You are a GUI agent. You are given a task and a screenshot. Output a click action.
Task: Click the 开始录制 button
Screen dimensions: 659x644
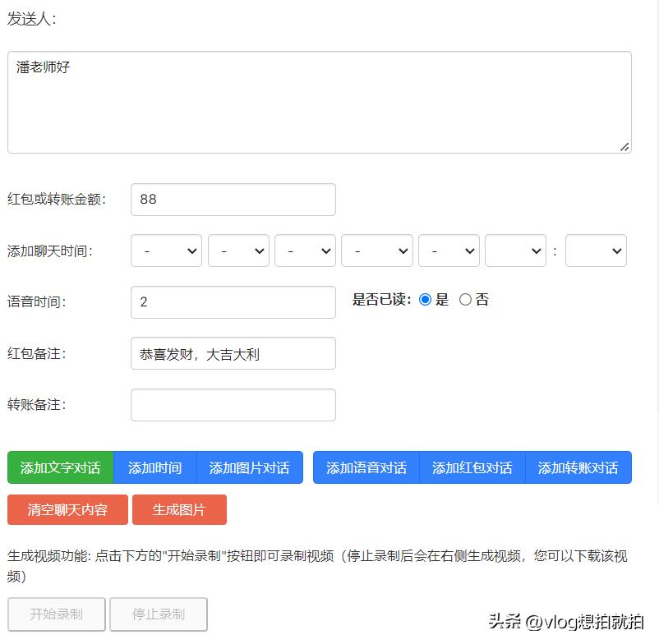pyautogui.click(x=56, y=613)
